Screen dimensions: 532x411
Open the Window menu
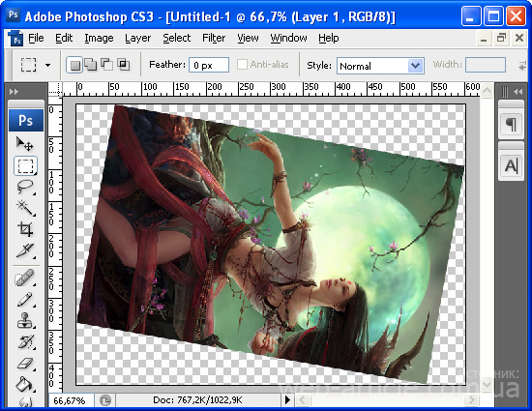point(289,38)
